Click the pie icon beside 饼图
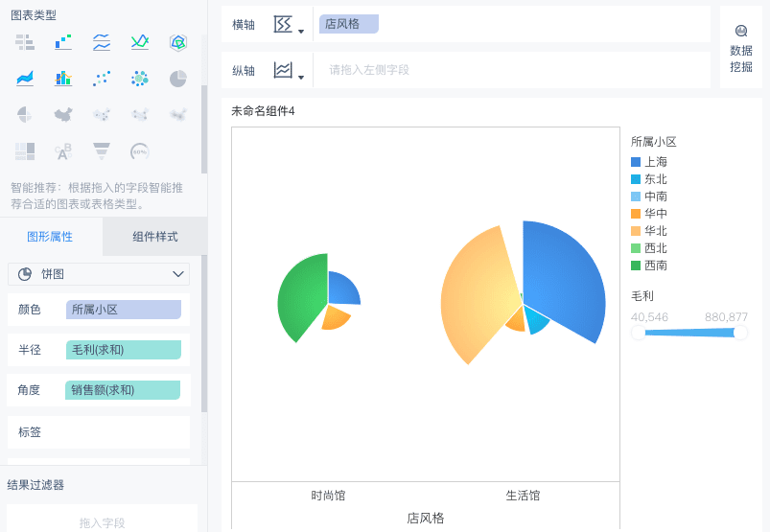 pyautogui.click(x=25, y=274)
